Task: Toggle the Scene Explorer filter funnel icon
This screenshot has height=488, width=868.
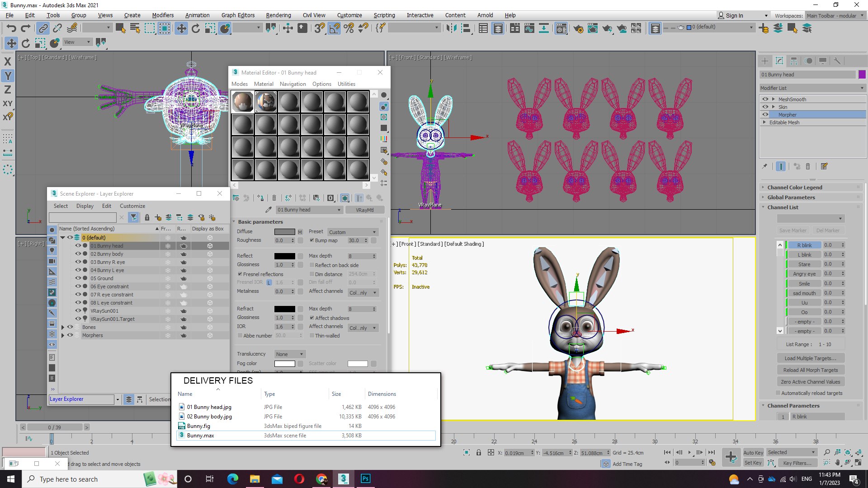Action: pyautogui.click(x=133, y=217)
